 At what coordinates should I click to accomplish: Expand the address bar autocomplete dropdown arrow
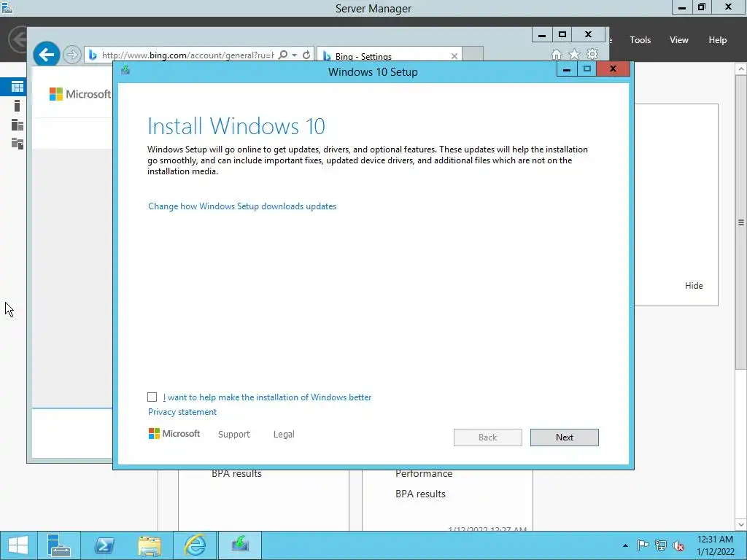tap(295, 55)
